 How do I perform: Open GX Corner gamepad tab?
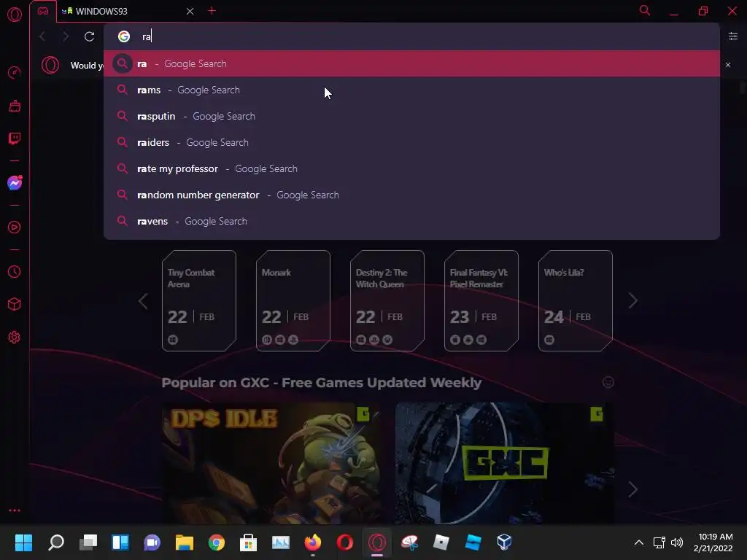pos(43,11)
